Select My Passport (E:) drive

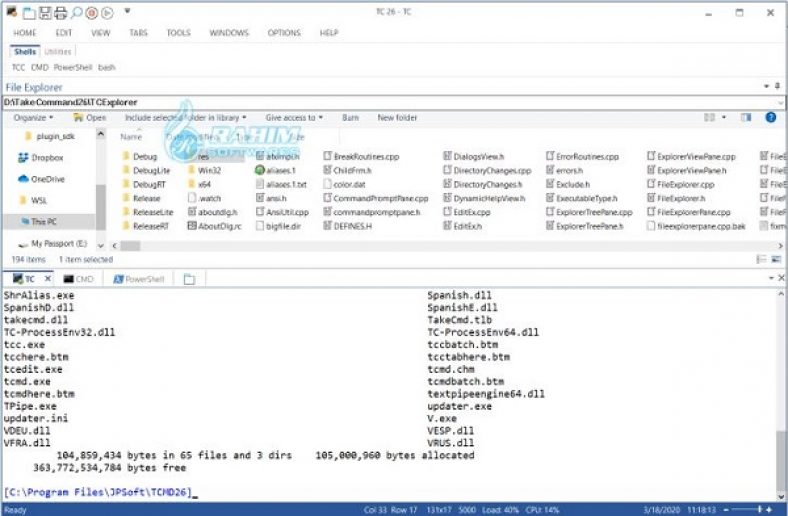click(52, 244)
